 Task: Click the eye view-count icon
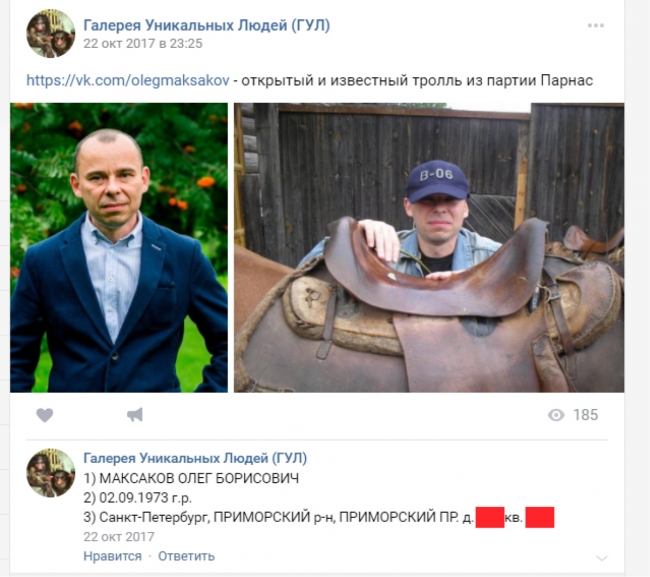tap(556, 415)
